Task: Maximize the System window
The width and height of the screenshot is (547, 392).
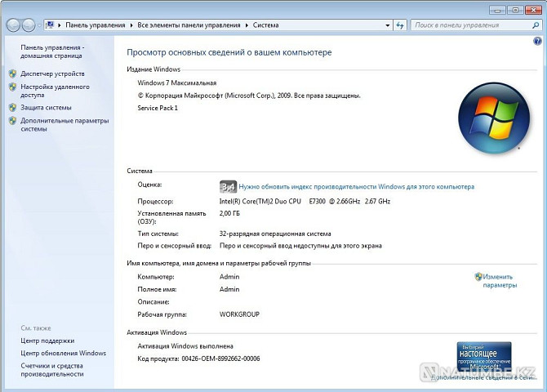Action: (515, 10)
